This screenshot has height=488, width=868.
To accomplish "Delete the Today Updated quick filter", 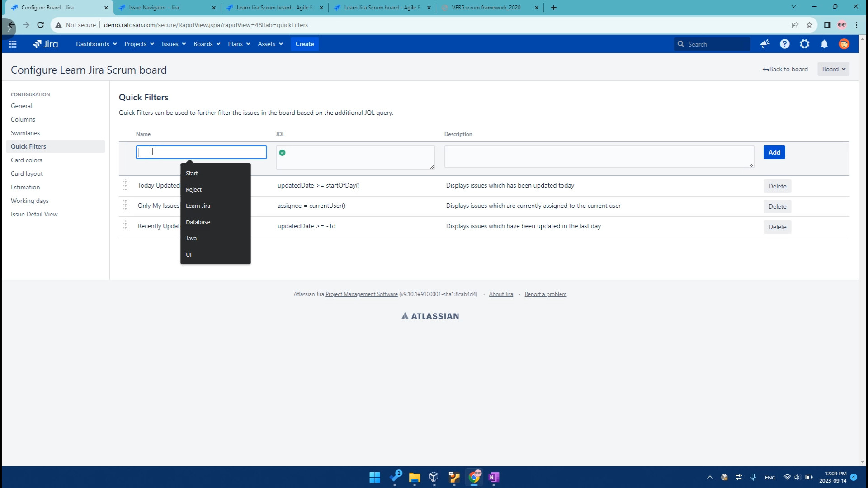I will pyautogui.click(x=777, y=186).
